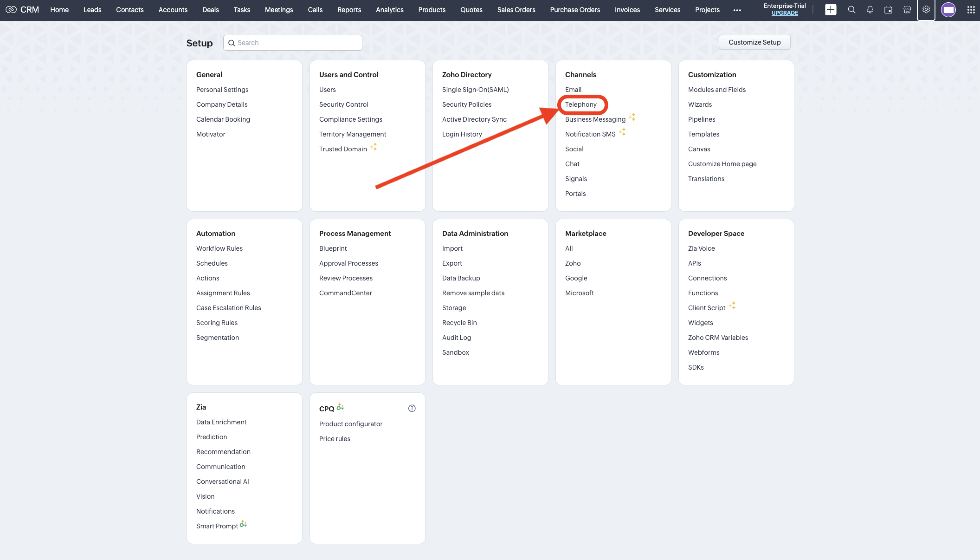This screenshot has width=980, height=560.
Task: Open Scoring Rules
Action: click(217, 322)
